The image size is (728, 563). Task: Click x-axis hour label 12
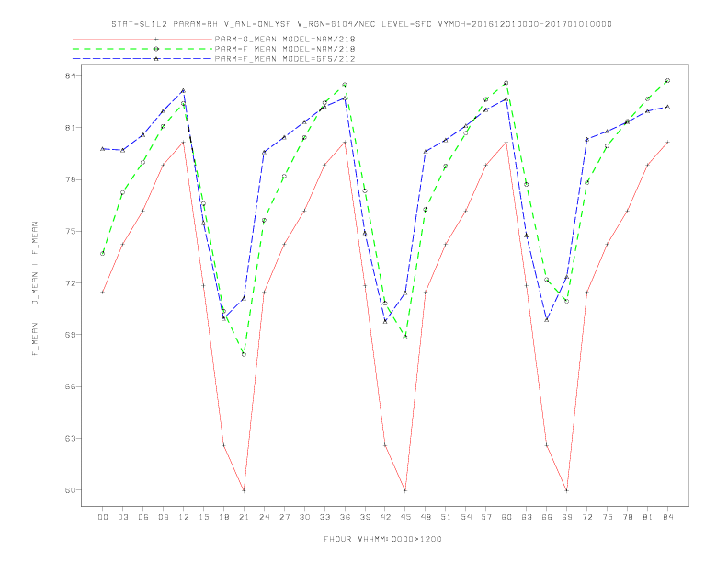184,517
